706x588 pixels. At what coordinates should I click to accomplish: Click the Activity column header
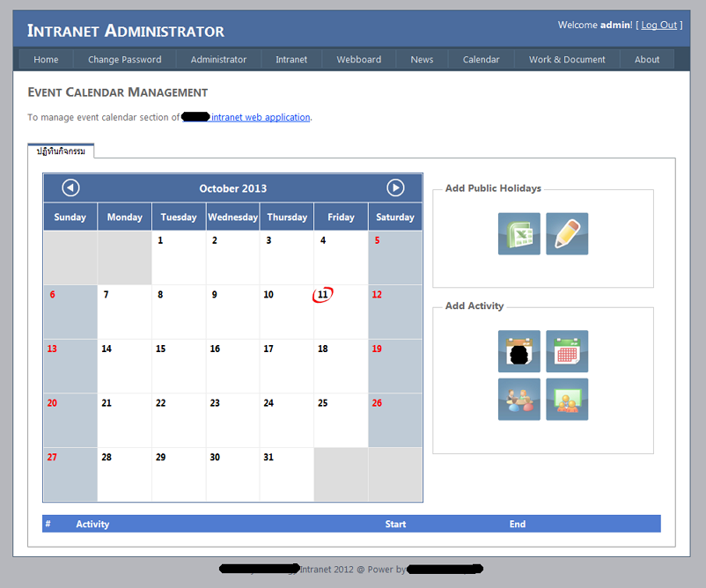coord(92,524)
